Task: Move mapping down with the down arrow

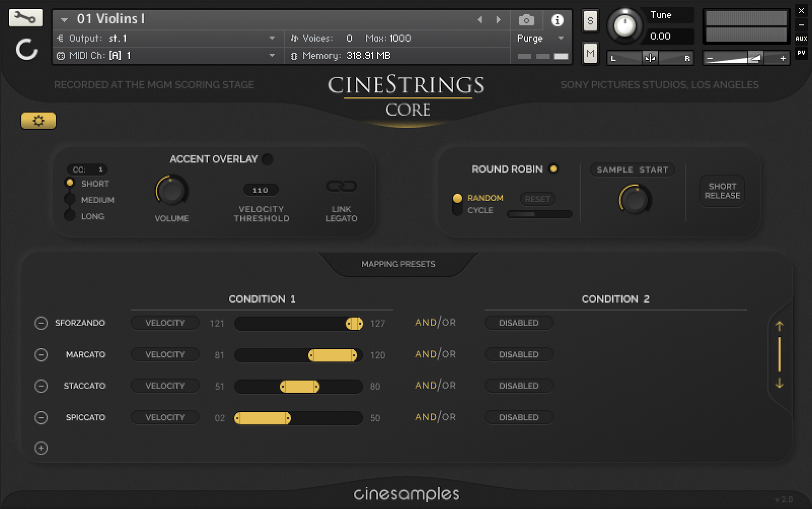Action: pyautogui.click(x=780, y=384)
